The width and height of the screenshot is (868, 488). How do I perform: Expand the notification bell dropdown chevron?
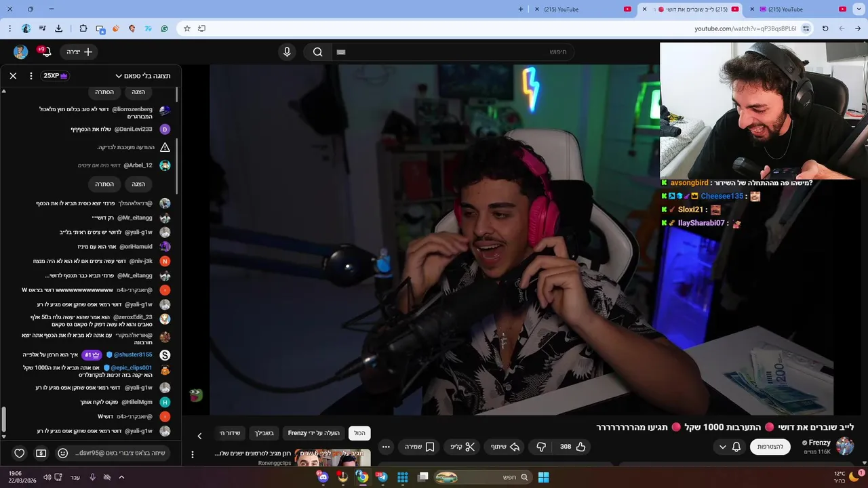coord(722,447)
